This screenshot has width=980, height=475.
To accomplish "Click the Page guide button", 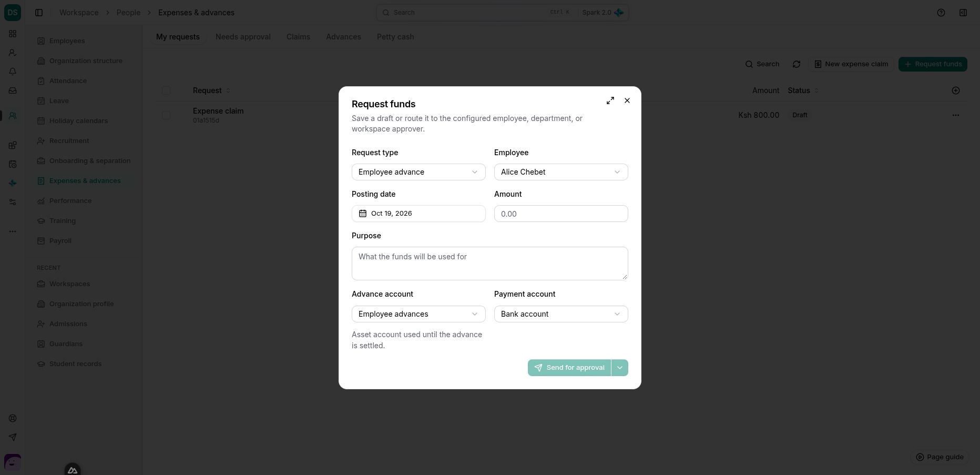I will 940,457.
